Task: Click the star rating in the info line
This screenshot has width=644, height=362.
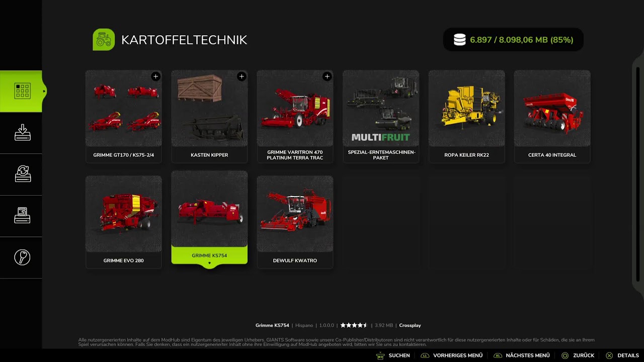Action: click(x=354, y=325)
